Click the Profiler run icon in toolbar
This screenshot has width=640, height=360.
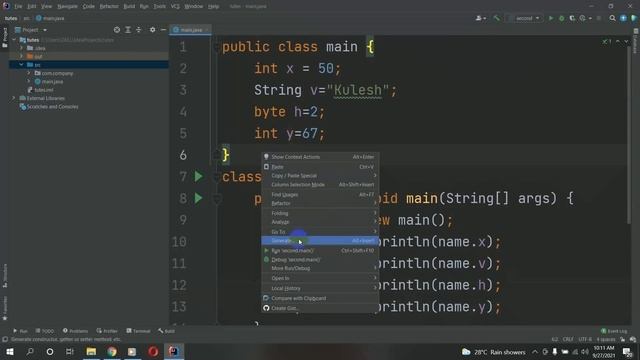click(583, 18)
